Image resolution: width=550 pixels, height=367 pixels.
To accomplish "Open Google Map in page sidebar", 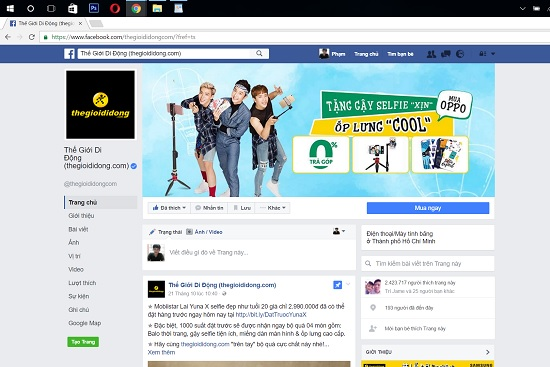I will click(85, 323).
